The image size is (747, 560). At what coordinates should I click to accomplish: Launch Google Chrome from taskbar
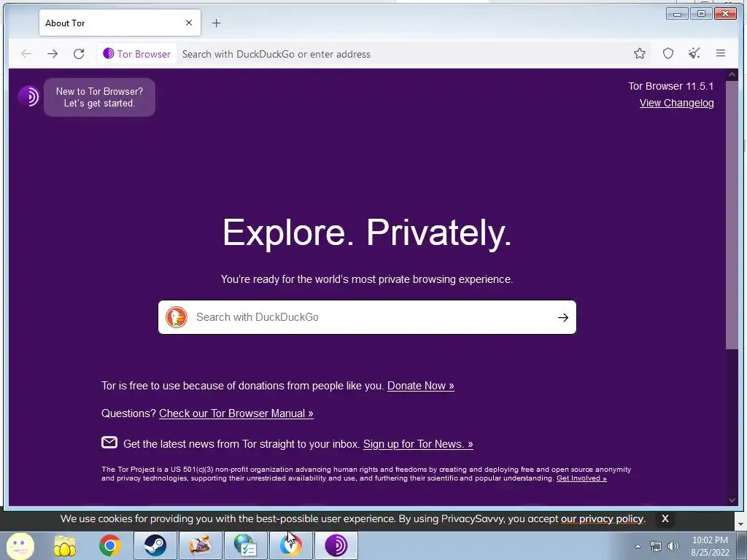point(110,545)
